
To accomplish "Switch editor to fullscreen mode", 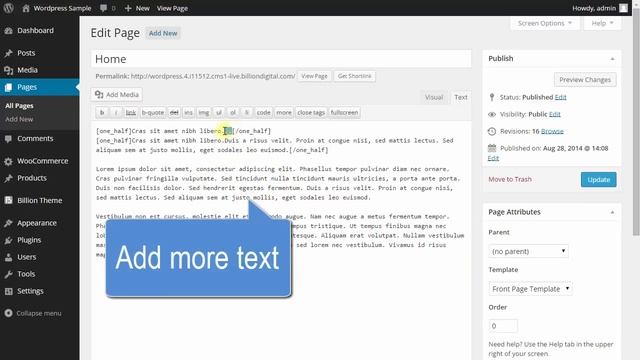I will [x=344, y=112].
